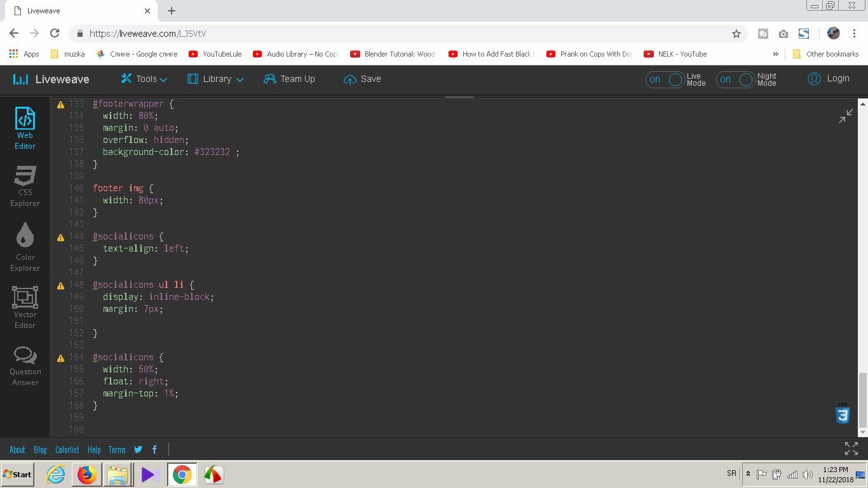Open Liveweave's Twitter page

[x=138, y=449]
